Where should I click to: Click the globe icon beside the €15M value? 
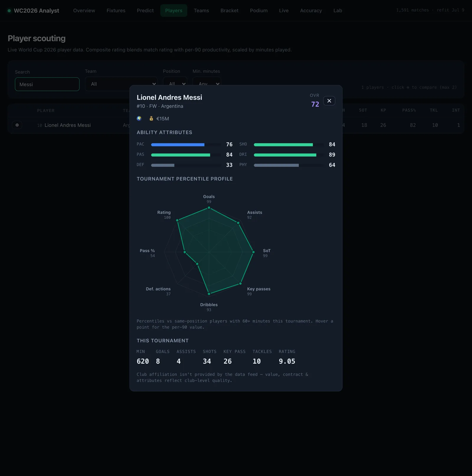click(x=139, y=119)
